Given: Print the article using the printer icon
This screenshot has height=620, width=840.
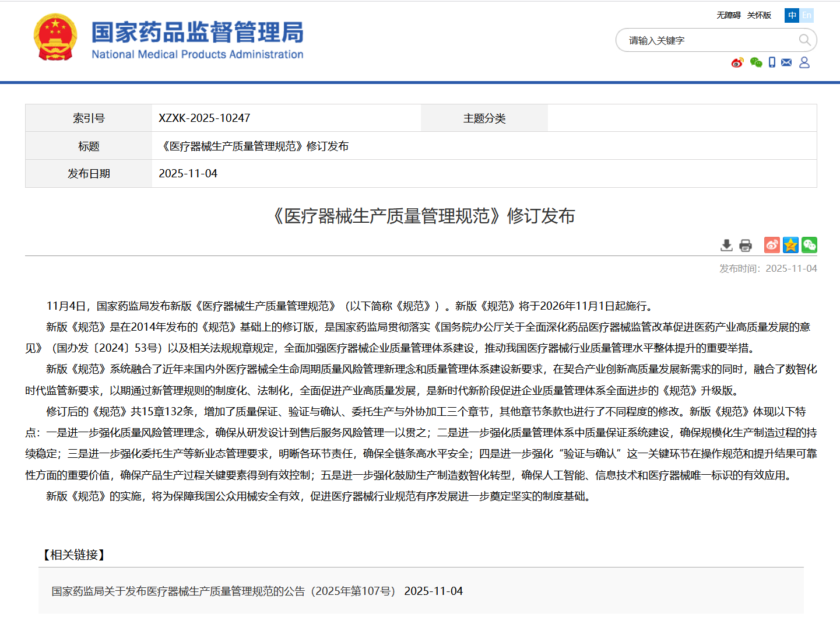Looking at the screenshot, I should click(746, 245).
